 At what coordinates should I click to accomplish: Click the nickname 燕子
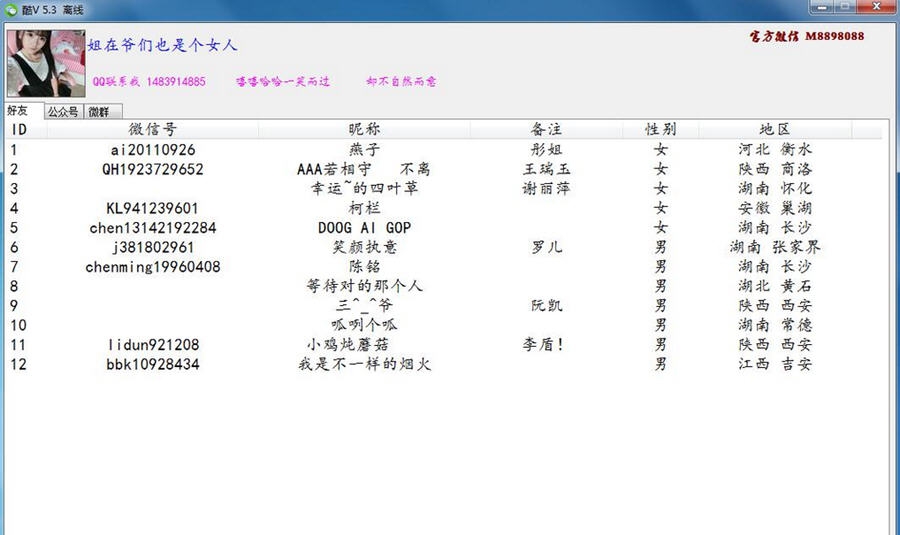pyautogui.click(x=364, y=150)
